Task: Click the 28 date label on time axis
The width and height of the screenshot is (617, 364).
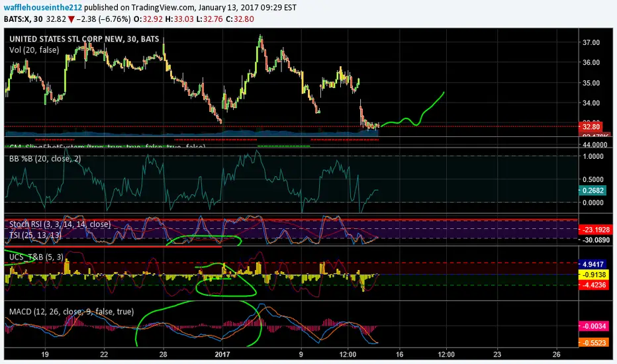Action: [163, 354]
